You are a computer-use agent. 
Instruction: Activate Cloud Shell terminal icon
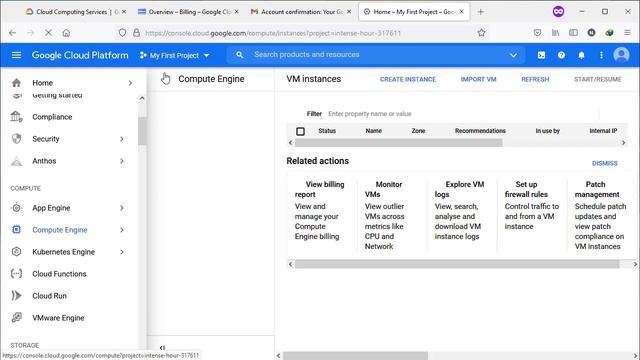pyautogui.click(x=541, y=55)
